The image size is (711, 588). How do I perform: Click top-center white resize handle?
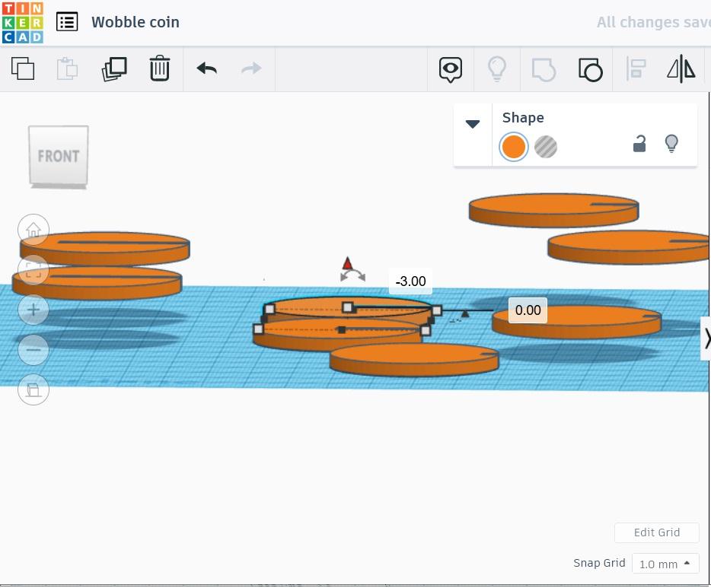(x=348, y=307)
